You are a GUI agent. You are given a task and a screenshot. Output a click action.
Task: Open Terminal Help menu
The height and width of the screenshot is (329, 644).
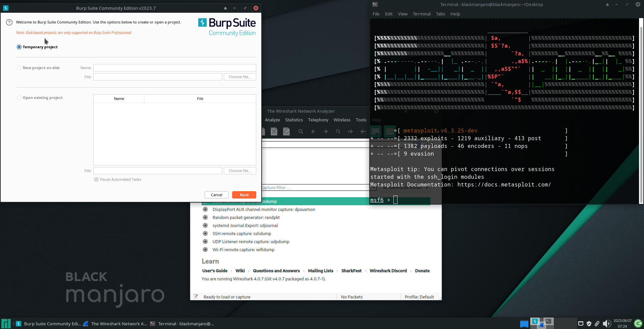[455, 14]
